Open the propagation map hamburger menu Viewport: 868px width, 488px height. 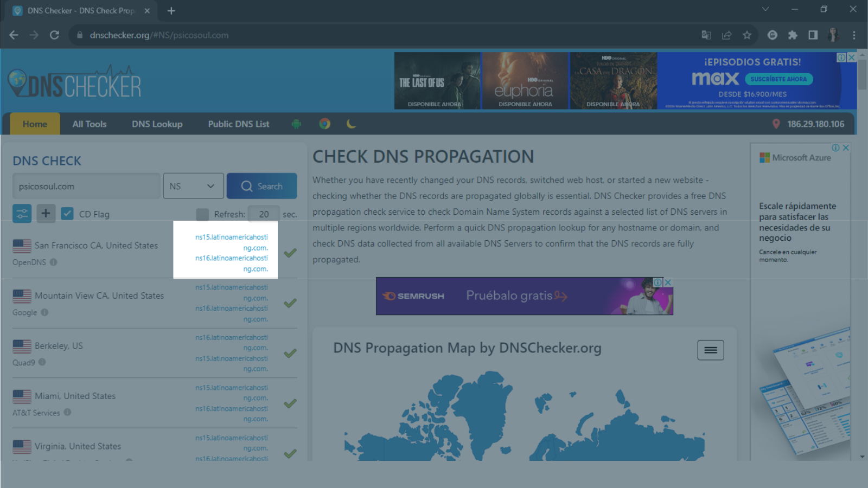711,350
